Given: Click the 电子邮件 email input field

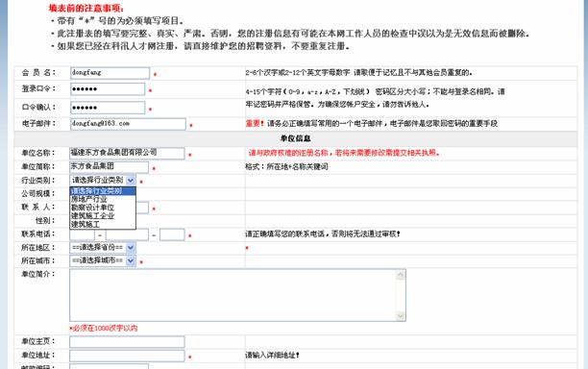Looking at the screenshot, I should [128, 124].
